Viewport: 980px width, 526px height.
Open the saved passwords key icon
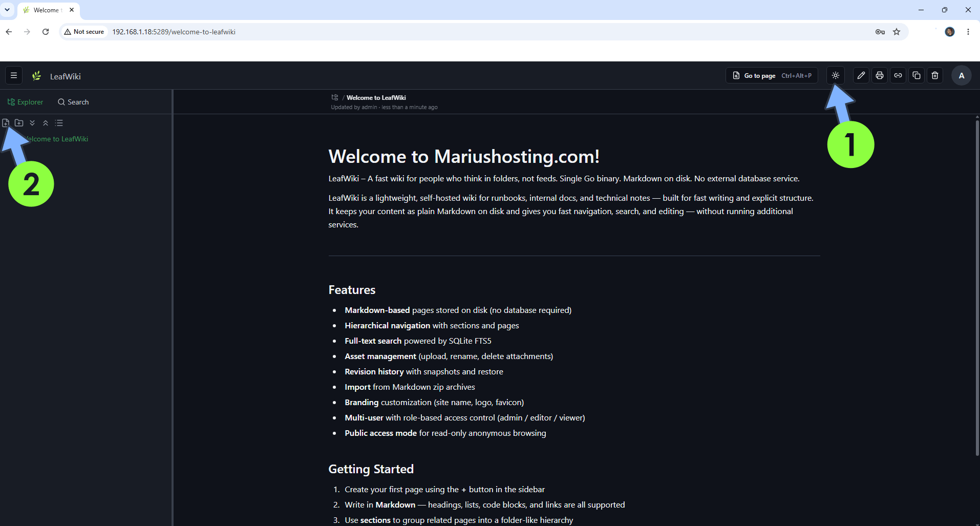click(880, 32)
